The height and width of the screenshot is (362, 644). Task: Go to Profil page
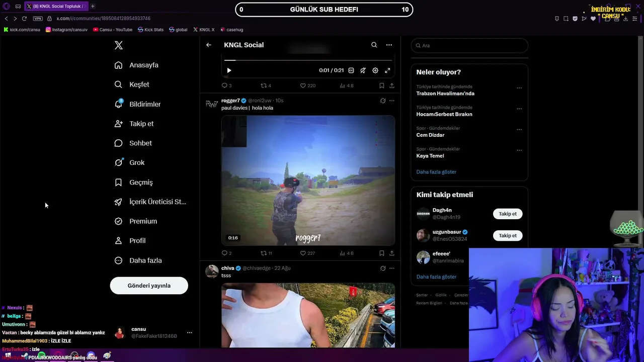(x=130, y=241)
